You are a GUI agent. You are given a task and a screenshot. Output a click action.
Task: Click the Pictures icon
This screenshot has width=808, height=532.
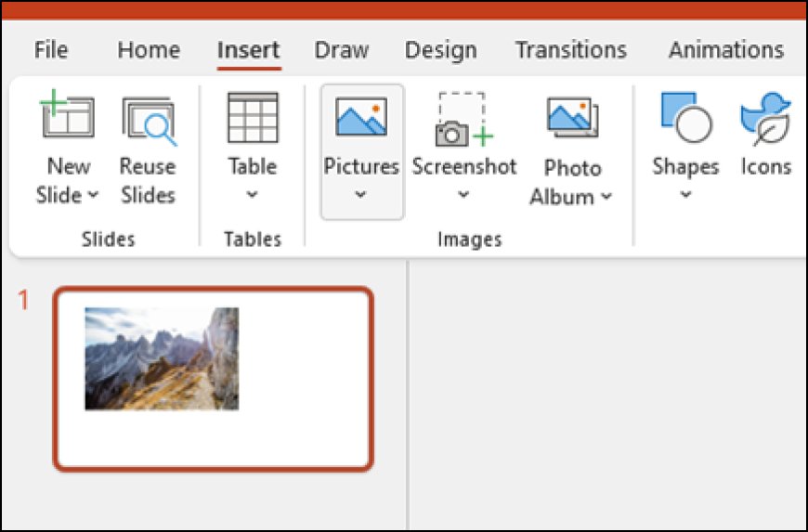(x=361, y=118)
